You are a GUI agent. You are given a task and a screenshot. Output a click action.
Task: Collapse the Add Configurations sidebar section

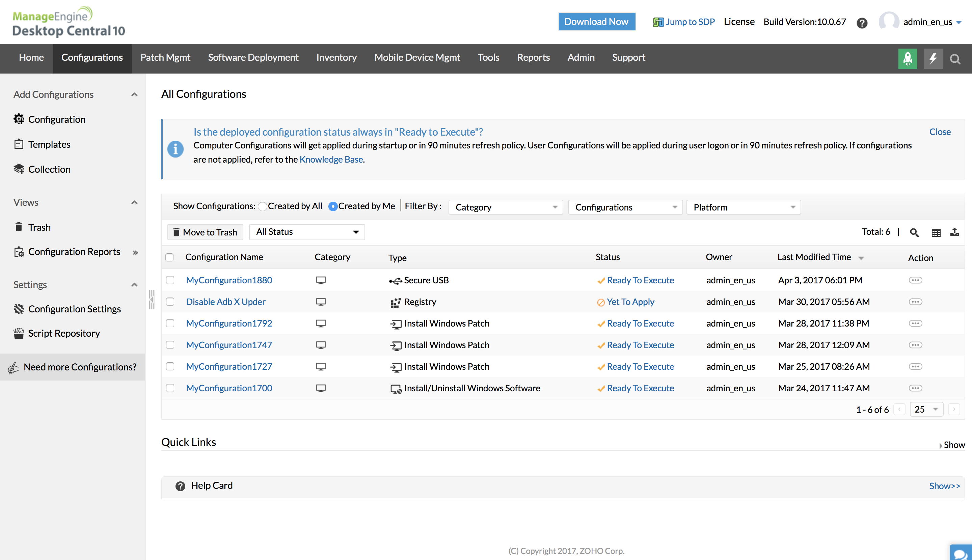(x=134, y=94)
